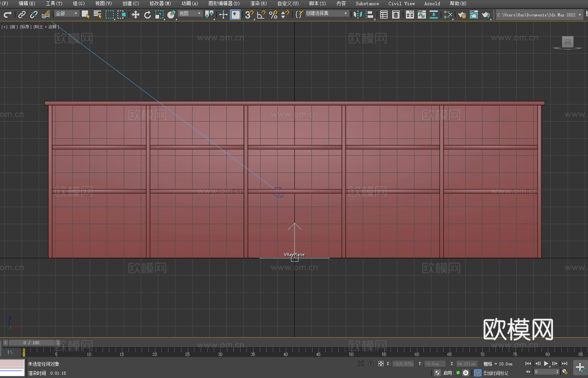
Task: Click 添加时间标记 add time tag
Action: (495, 373)
